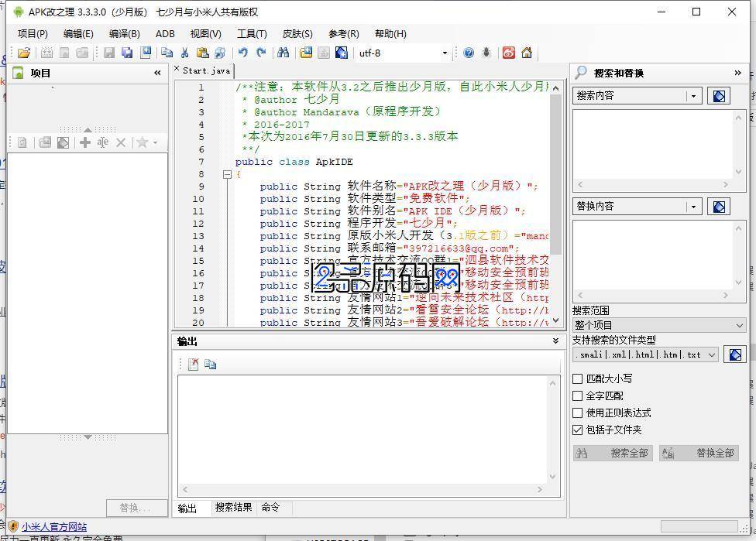The height and width of the screenshot is (541, 756).
Task: Collapse code fold marker at line 8
Action: 228,174
